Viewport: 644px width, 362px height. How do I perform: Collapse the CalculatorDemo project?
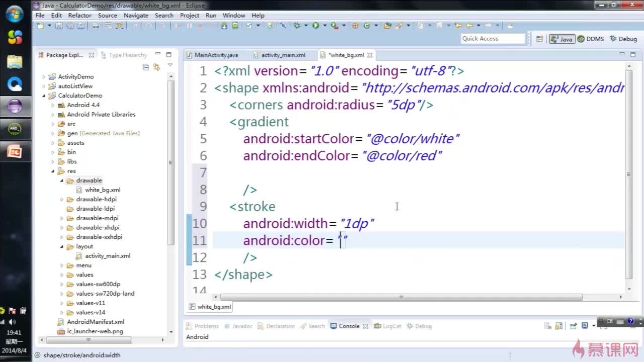pyautogui.click(x=44, y=96)
